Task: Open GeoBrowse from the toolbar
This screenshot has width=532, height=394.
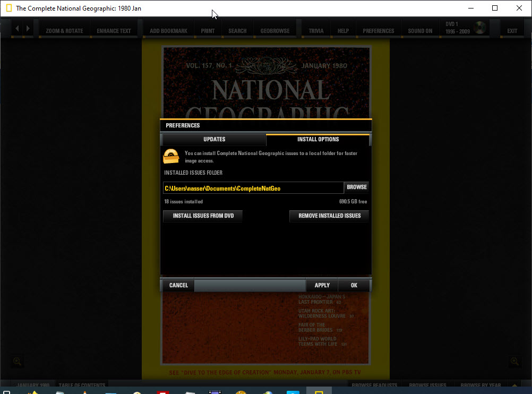Action: (x=275, y=31)
